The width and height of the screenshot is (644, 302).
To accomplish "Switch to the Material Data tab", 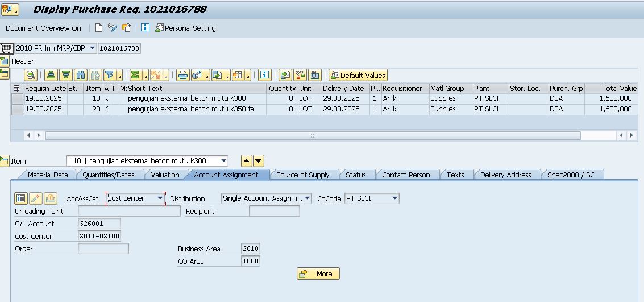I will click(48, 175).
